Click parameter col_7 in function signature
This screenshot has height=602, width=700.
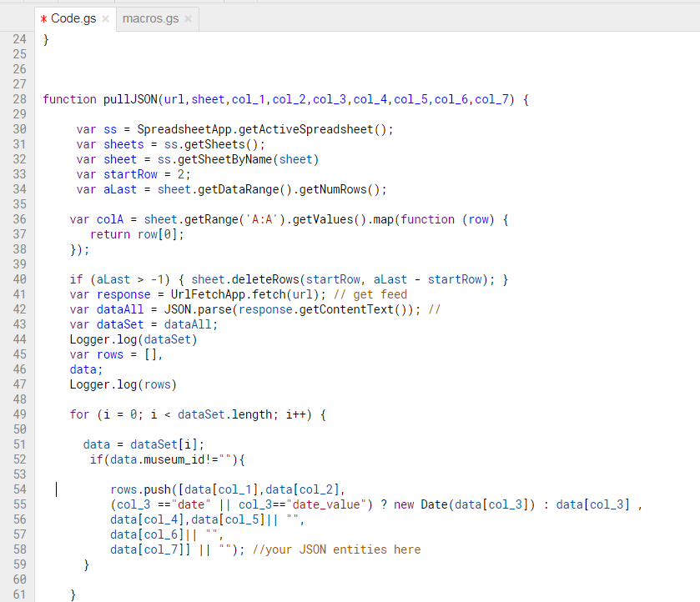click(x=491, y=99)
